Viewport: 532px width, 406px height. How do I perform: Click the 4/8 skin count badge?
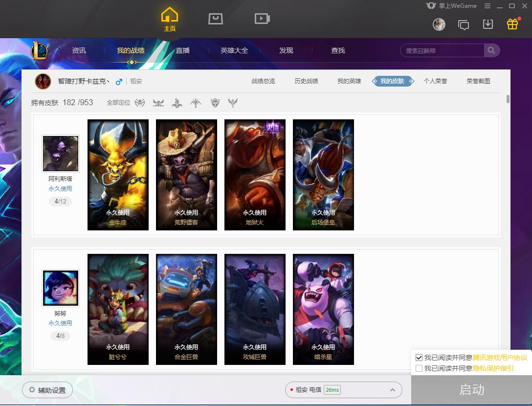point(61,336)
